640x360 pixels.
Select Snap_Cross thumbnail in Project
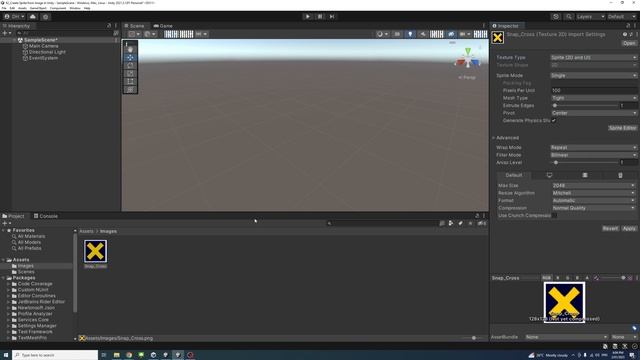[x=96, y=251]
